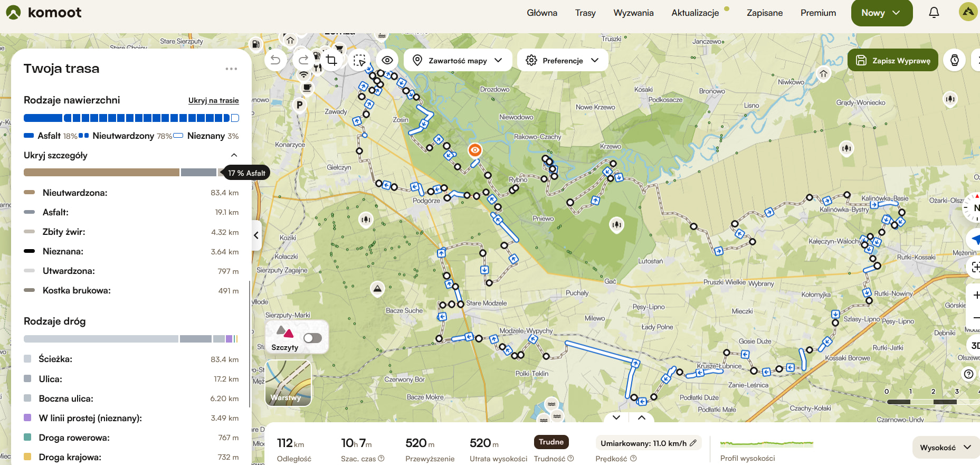Select the W linii prostej row
The height and width of the screenshot is (465, 980).
[x=131, y=418]
